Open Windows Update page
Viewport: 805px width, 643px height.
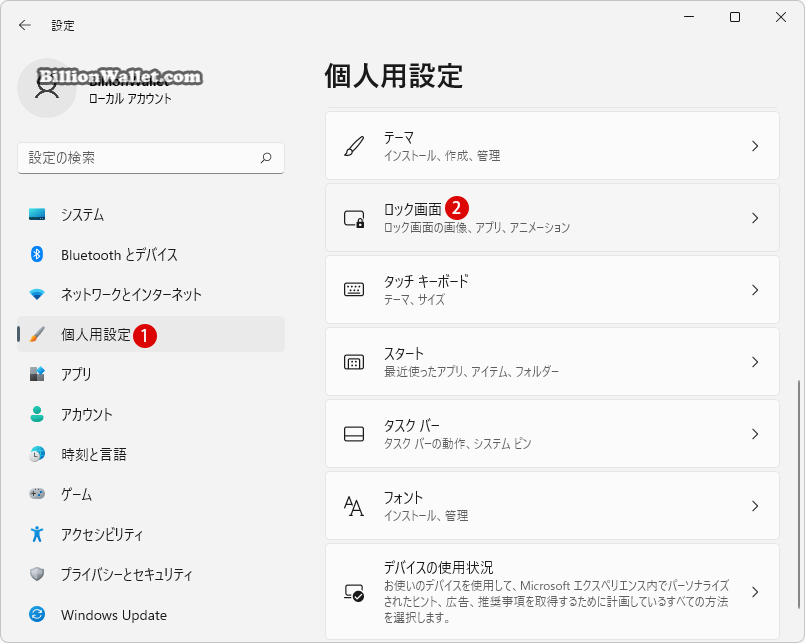click(x=151, y=614)
